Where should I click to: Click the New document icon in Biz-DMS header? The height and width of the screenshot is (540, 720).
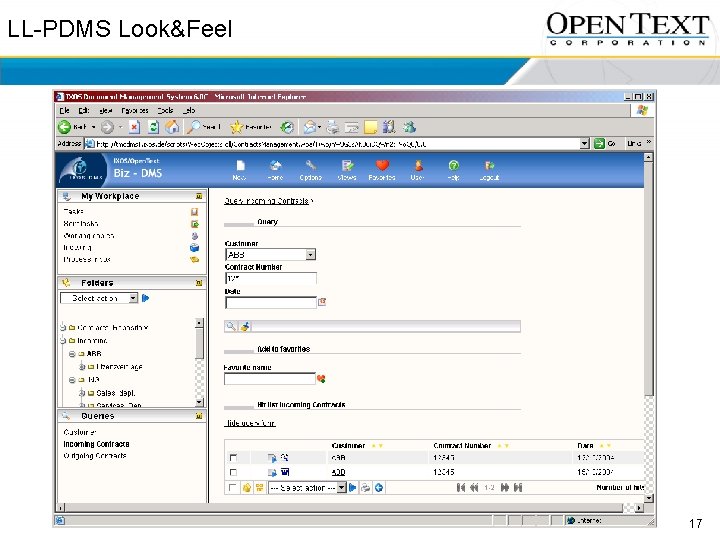click(x=240, y=166)
